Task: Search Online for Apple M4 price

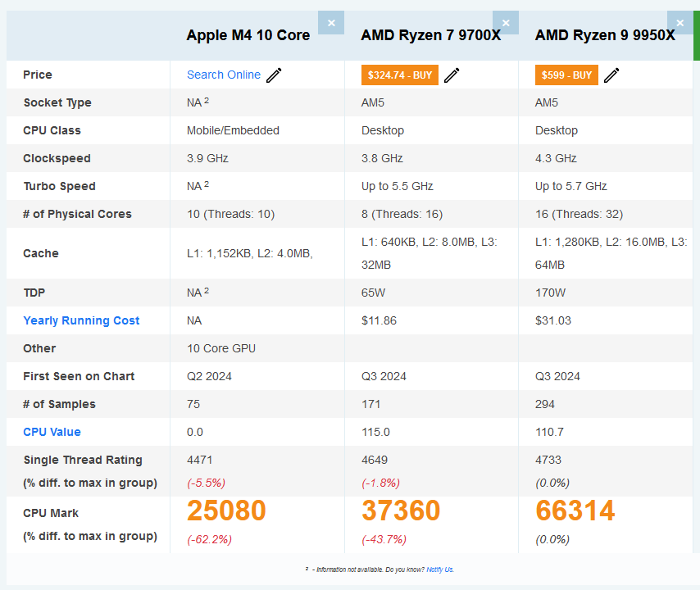Action: (x=223, y=74)
